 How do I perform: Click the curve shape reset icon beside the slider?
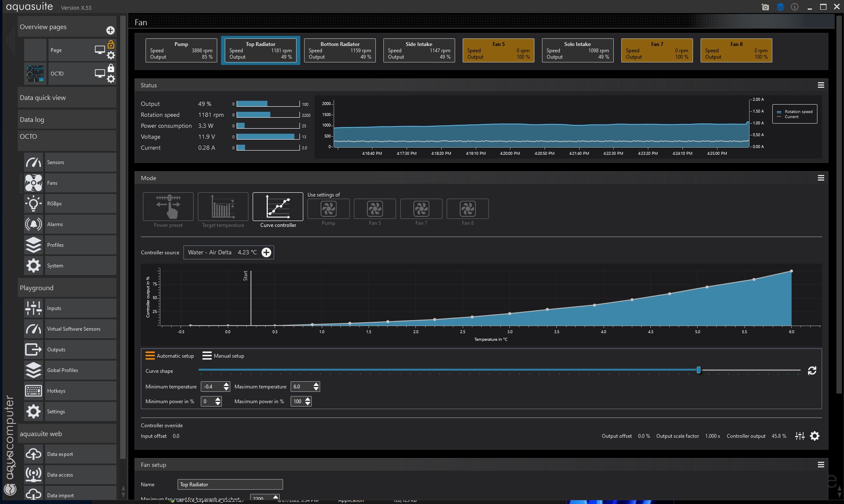click(812, 370)
